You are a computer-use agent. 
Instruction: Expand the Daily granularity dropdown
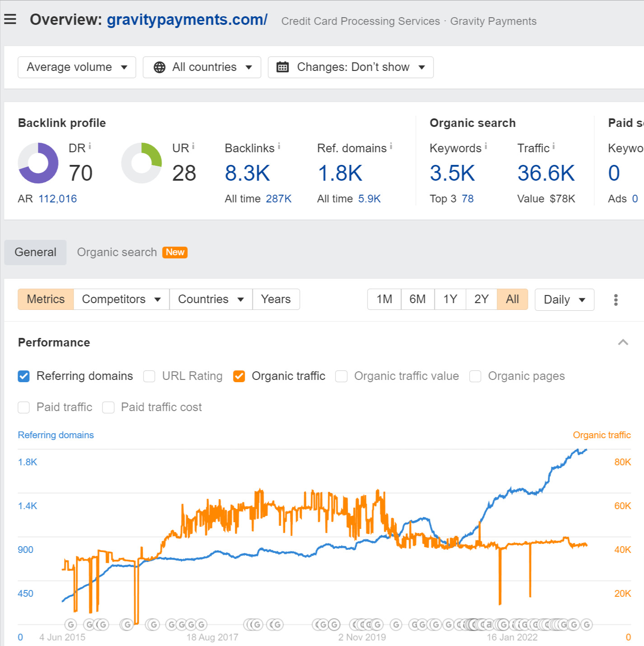tap(564, 300)
